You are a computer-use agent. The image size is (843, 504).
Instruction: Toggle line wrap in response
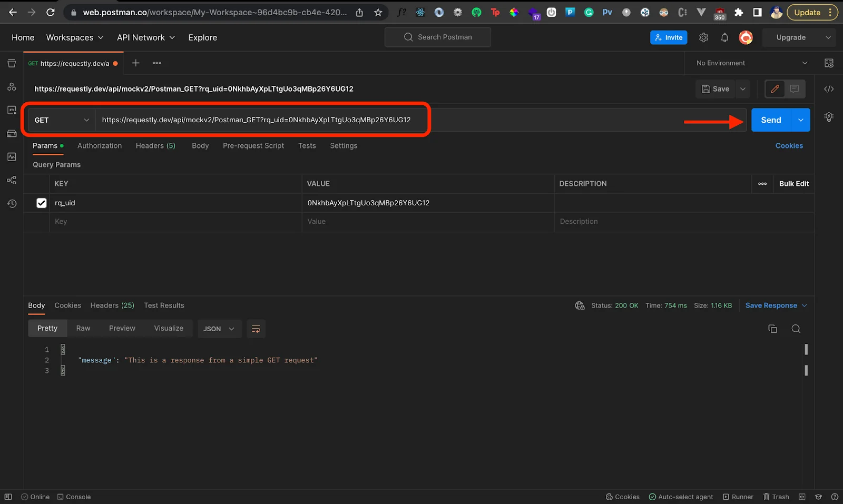click(x=256, y=329)
